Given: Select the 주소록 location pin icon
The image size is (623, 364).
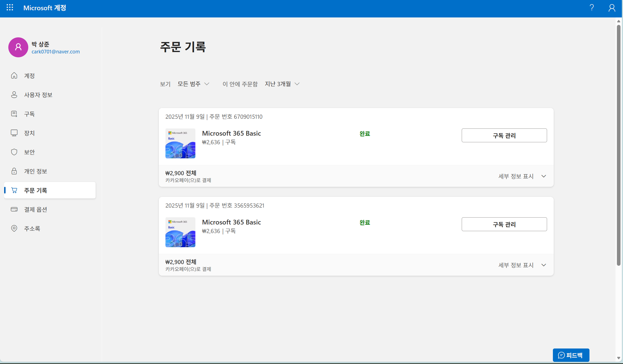Looking at the screenshot, I should [14, 228].
